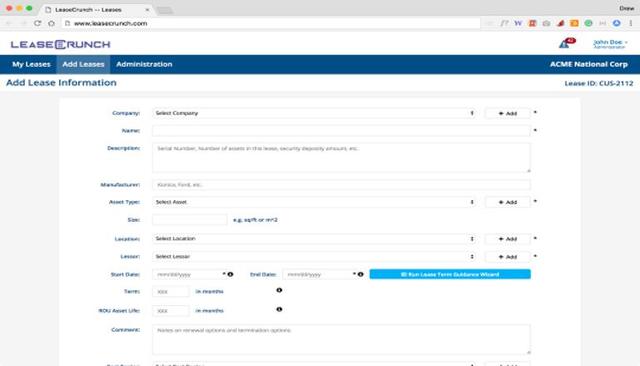
Task: Click the ROU Asset Life field
Action: click(x=171, y=311)
